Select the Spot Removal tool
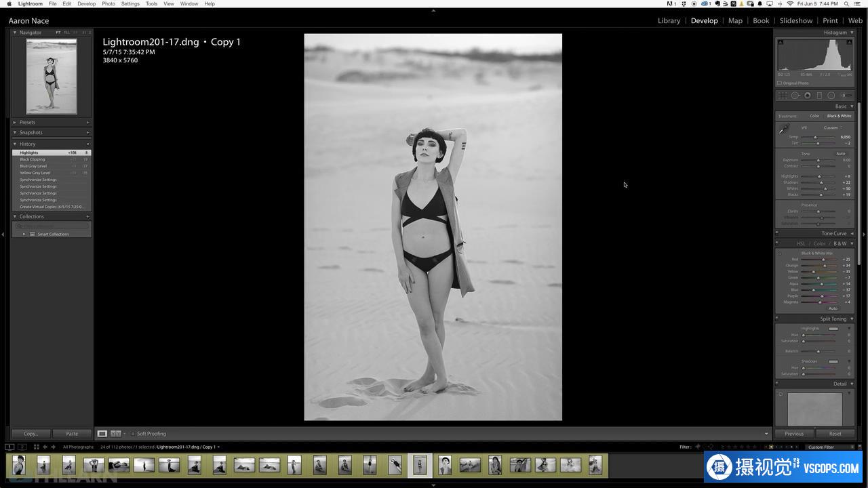 (795, 96)
